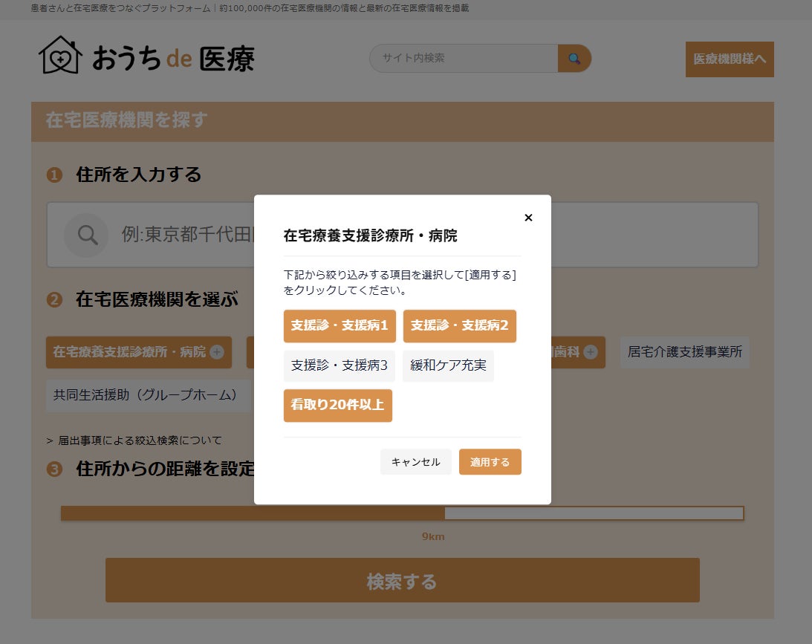The height and width of the screenshot is (644, 812).
Task: Toggle the 支援診・支援病1 filter
Action: 340,325
